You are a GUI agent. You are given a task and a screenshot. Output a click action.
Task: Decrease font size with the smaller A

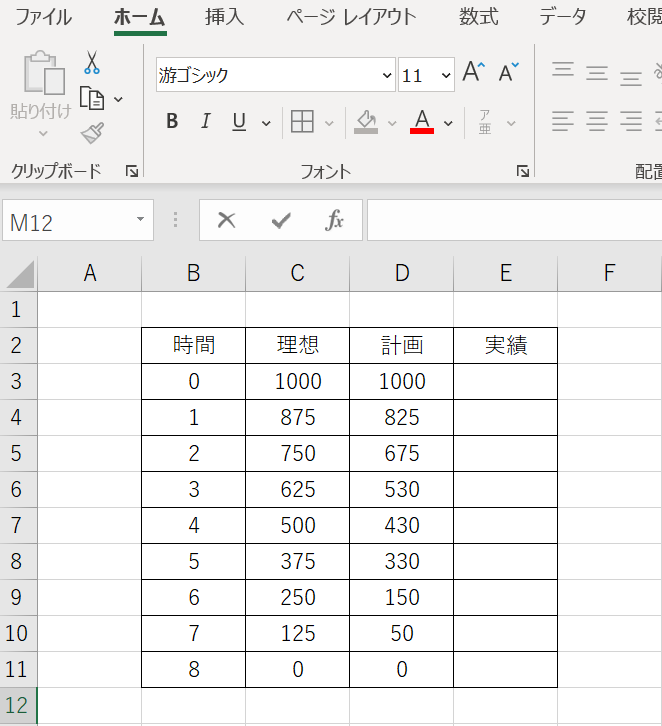pyautogui.click(x=508, y=72)
